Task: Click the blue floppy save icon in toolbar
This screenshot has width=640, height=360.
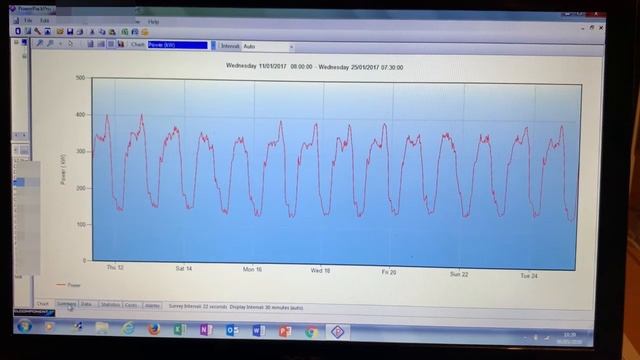Action: pyautogui.click(x=70, y=31)
